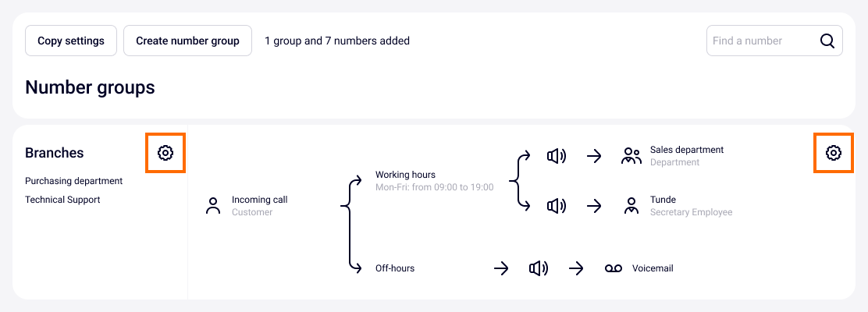The height and width of the screenshot is (312, 868).
Task: Click the Voicemail destination label
Action: (x=653, y=268)
